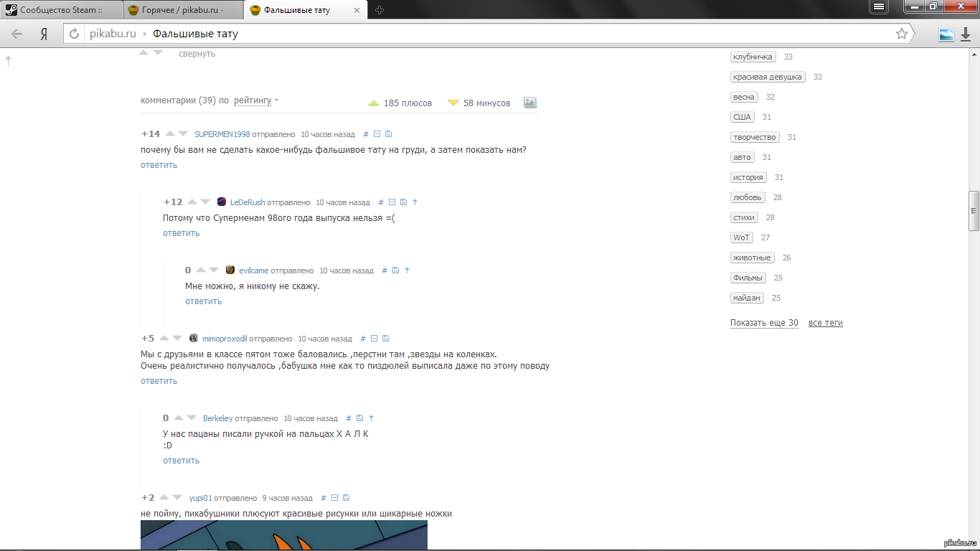Viewport: 980px width, 551px height.
Task: Bookmark the page with the star icon
Action: 901,34
